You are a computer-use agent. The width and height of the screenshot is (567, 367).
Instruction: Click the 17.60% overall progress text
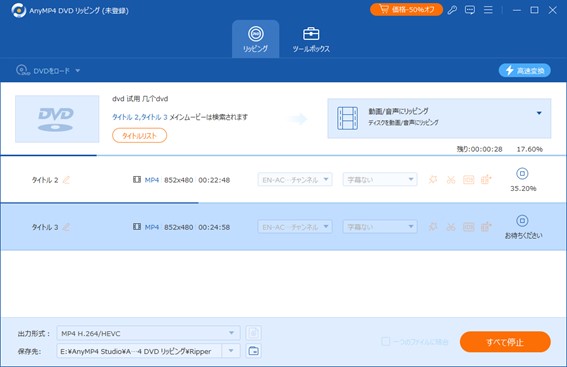529,149
